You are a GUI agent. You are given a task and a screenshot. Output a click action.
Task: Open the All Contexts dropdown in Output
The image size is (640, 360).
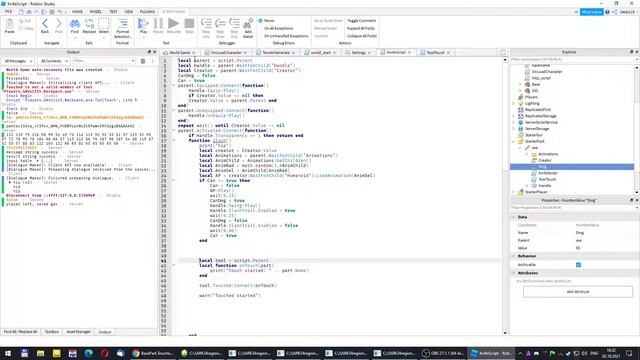tap(54, 61)
